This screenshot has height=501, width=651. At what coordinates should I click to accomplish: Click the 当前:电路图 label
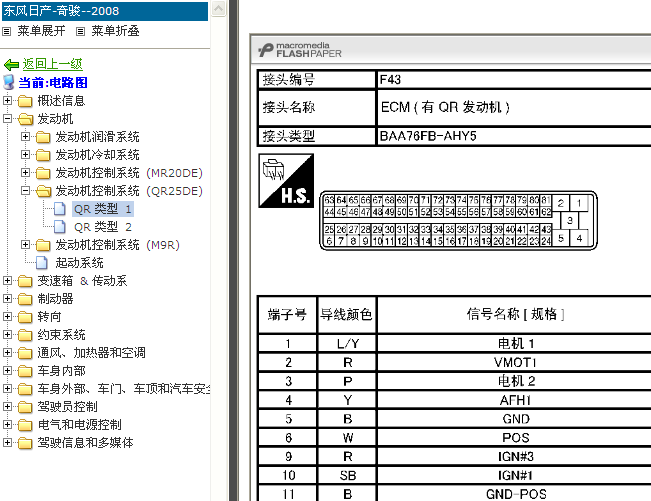point(53,83)
